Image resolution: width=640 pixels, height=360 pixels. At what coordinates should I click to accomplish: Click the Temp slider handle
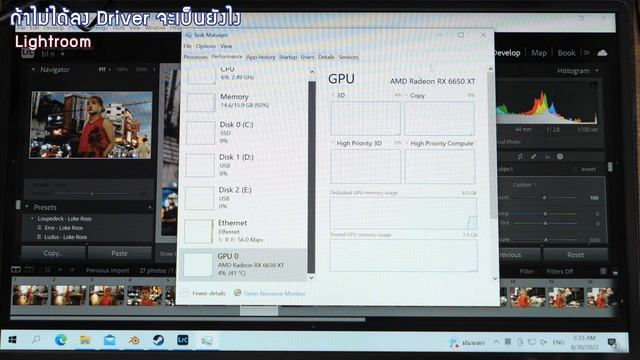545,213
